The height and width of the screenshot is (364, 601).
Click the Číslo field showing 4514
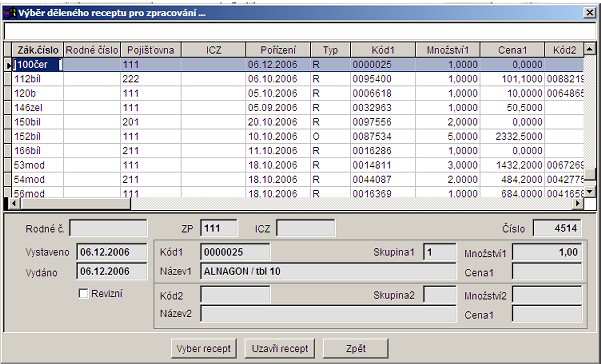coord(557,228)
